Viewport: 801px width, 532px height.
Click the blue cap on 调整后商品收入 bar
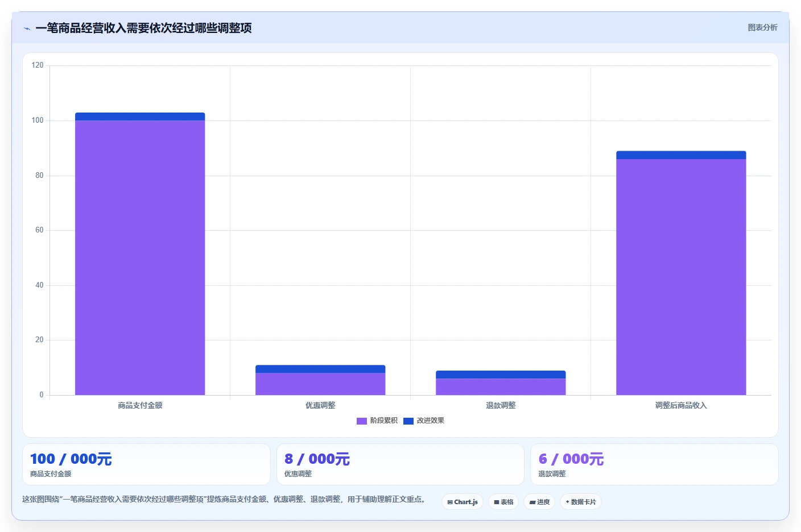coord(681,155)
